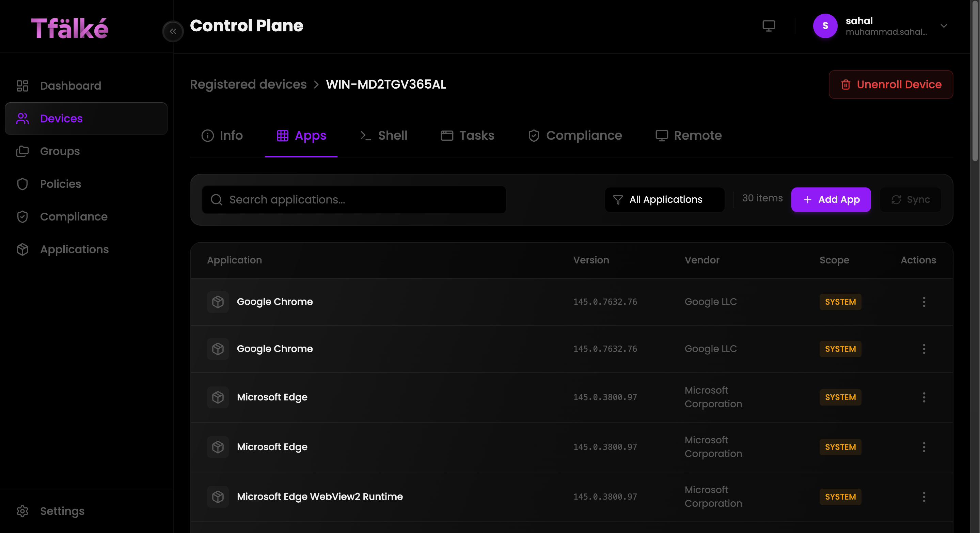This screenshot has height=533, width=980.
Task: Open the Remote tab
Action: [x=689, y=136]
